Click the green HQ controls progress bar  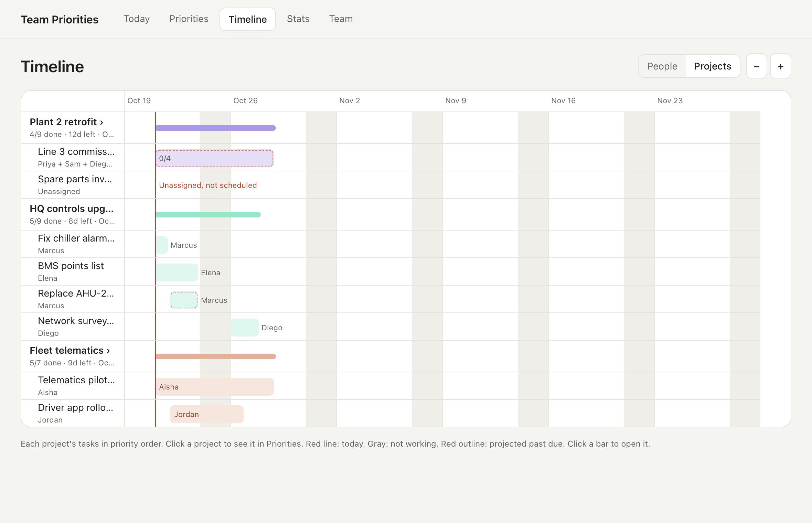(x=208, y=215)
